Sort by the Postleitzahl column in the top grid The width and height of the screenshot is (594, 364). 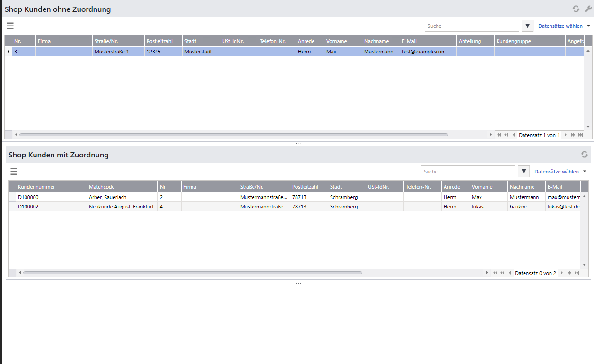click(x=163, y=41)
